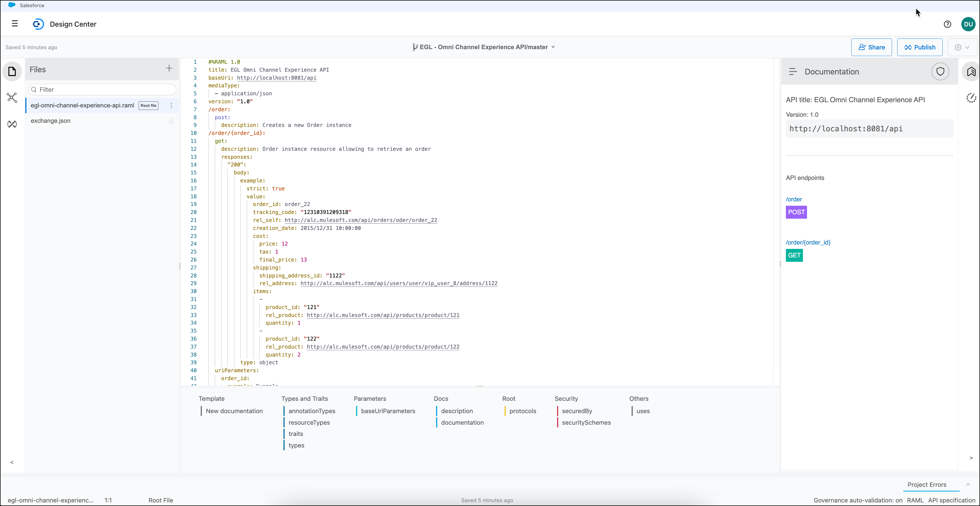Click the API specification status label
Image resolution: width=980 pixels, height=506 pixels.
click(951, 500)
